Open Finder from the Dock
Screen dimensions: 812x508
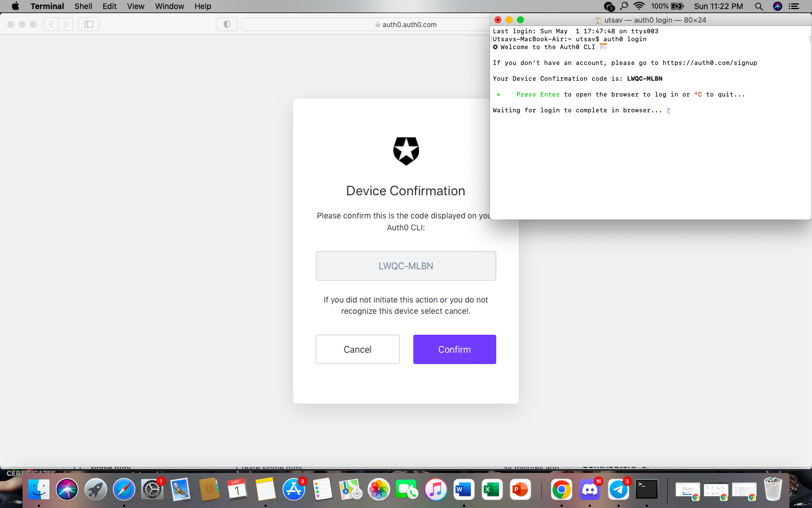pos(39,489)
